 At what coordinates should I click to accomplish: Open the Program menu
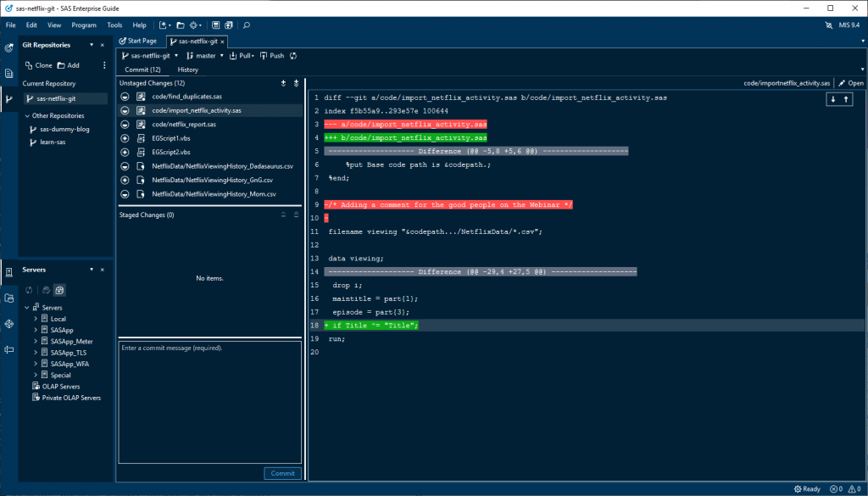coord(84,25)
